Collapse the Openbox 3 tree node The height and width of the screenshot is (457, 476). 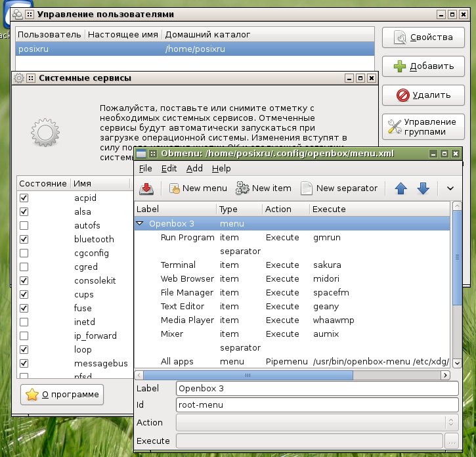[x=140, y=223]
